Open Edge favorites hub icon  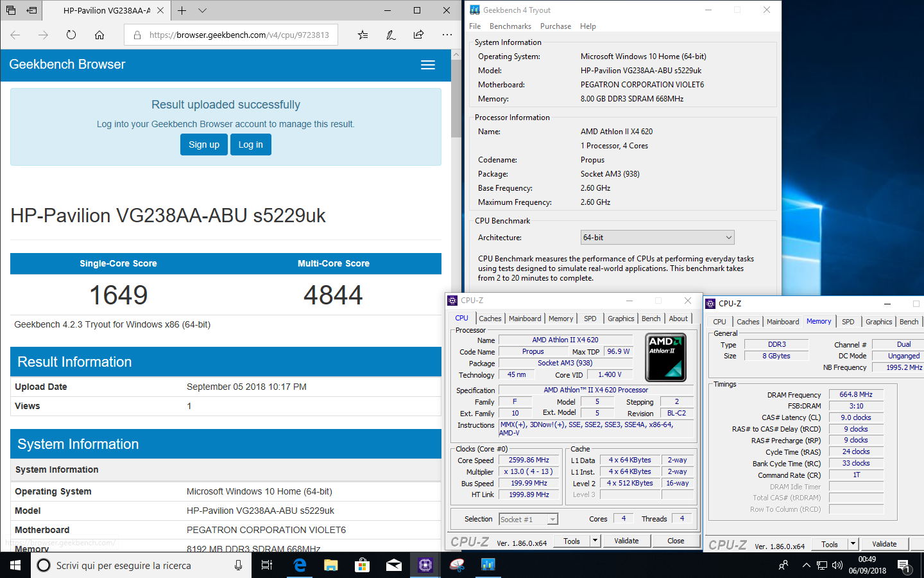pos(363,35)
